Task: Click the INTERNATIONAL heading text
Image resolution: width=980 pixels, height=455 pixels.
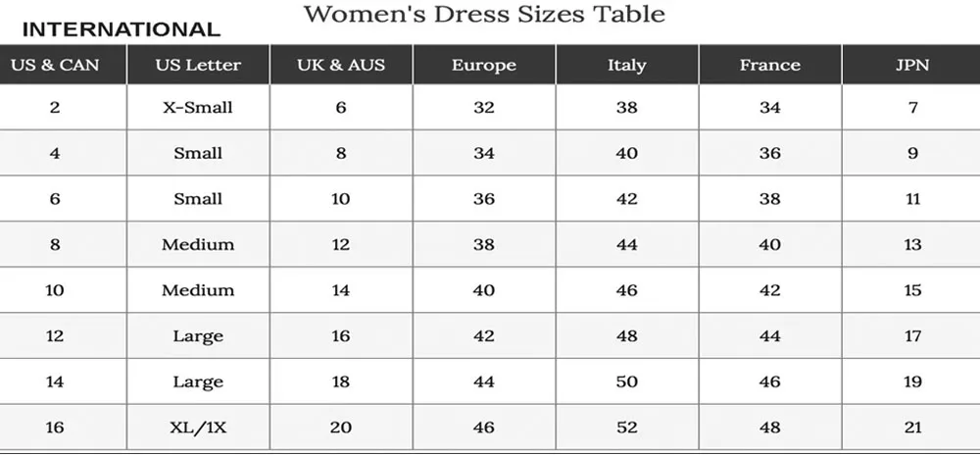Action: [x=122, y=29]
